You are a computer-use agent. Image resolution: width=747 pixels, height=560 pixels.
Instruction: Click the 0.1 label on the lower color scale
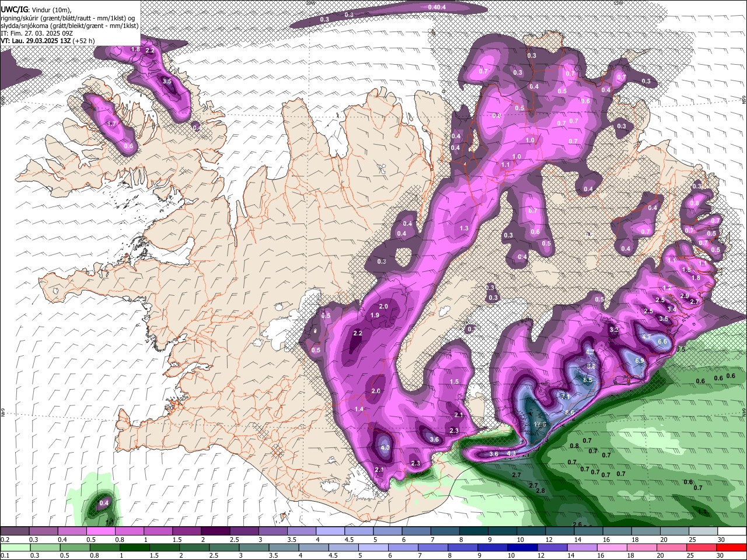pos(5,555)
